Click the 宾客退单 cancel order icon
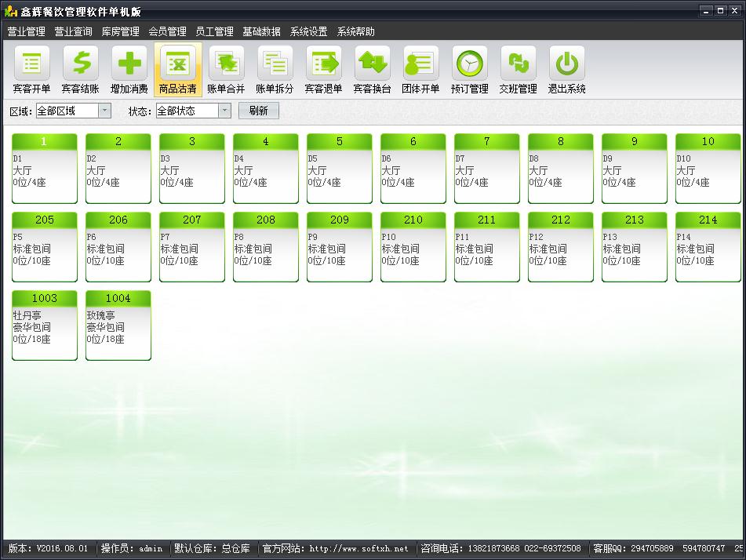The width and height of the screenshot is (746, 560). point(323,70)
